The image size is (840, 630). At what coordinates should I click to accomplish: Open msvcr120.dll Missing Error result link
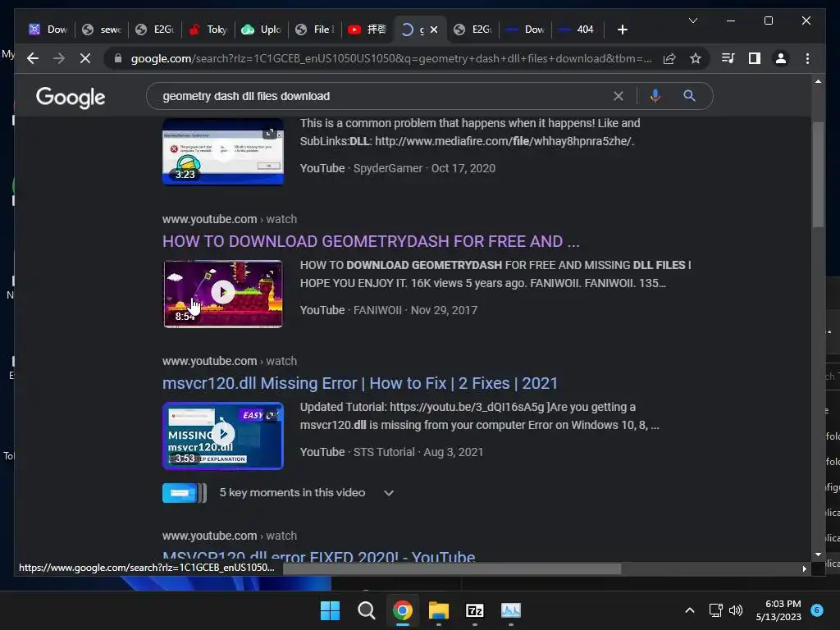360,383
